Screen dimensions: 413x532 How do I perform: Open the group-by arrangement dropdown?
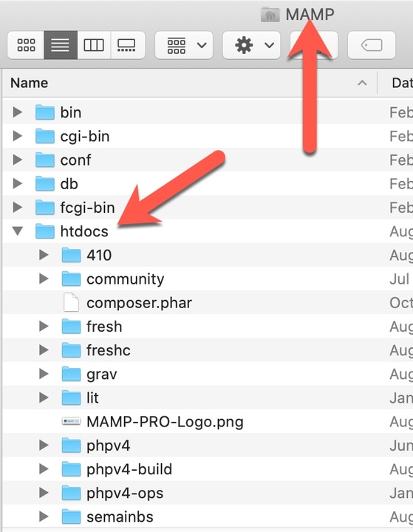[184, 45]
